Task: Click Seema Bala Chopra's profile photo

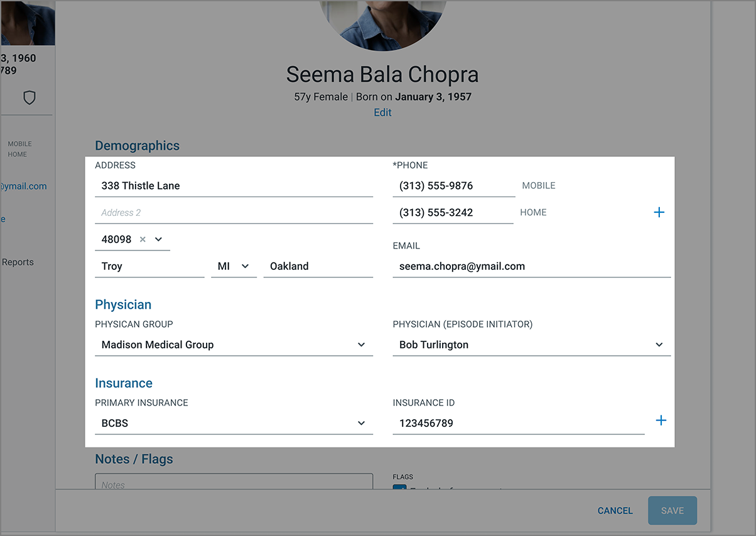Action: tap(382, 22)
